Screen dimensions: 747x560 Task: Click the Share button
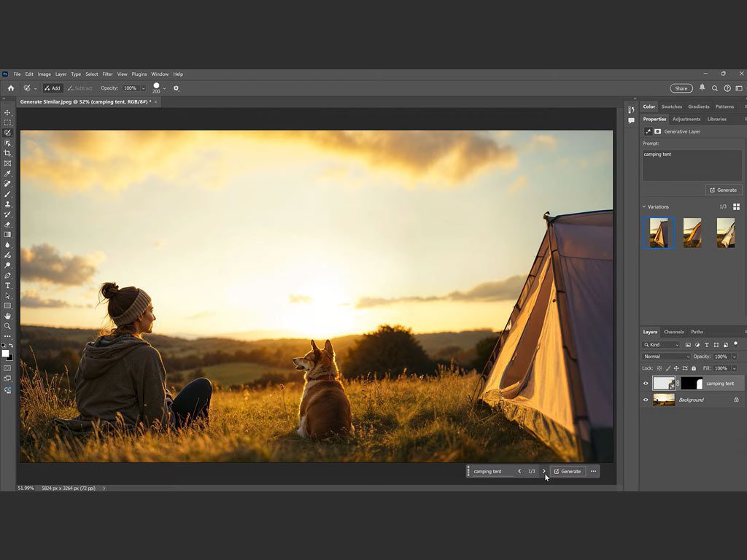[681, 88]
